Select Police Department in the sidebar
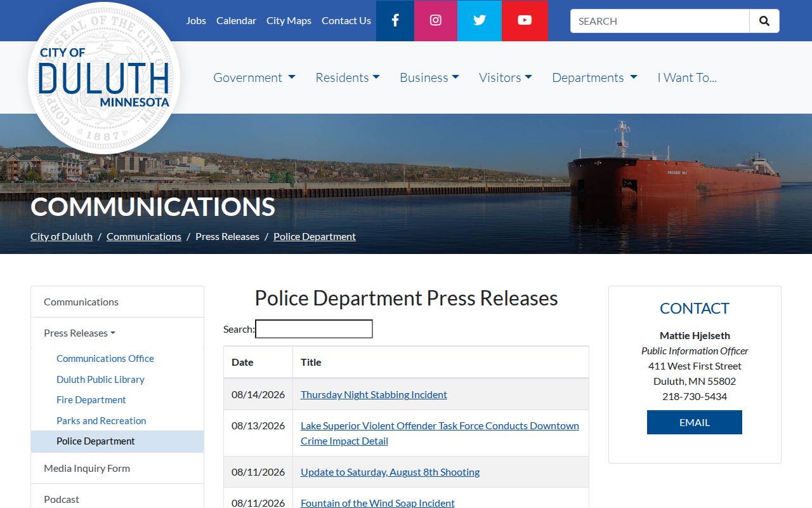812x508 pixels. (x=117, y=441)
